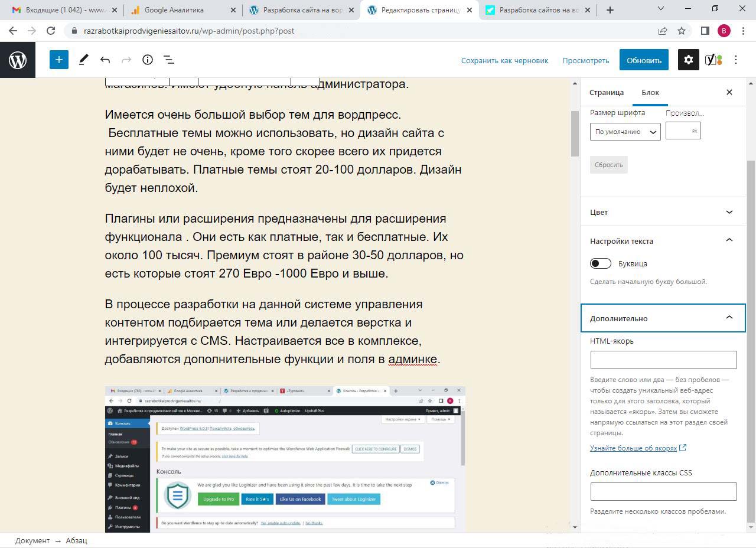Click the HTML-якорь input field
This screenshot has height=548, width=756.
tap(663, 360)
